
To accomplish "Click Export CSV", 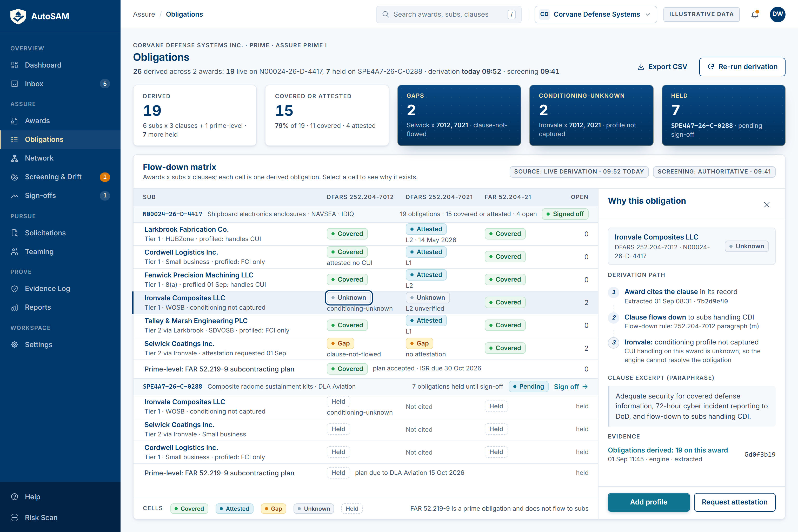I will [662, 67].
